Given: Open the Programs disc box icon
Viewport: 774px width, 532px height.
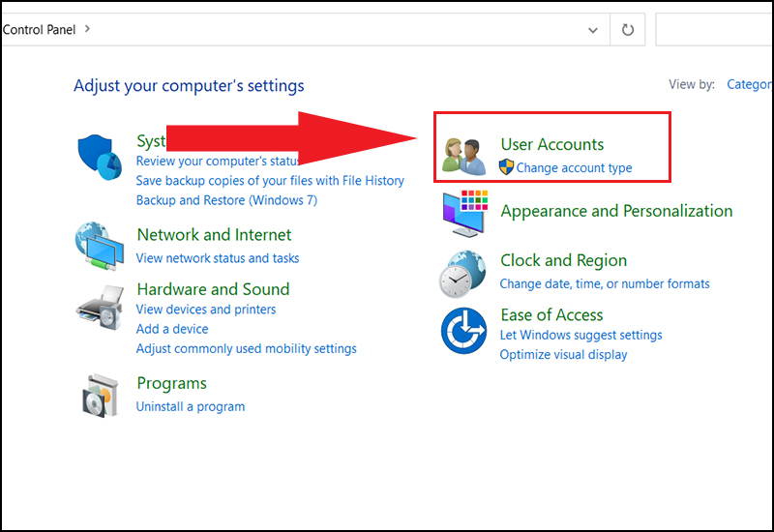Looking at the screenshot, I should click(x=101, y=396).
